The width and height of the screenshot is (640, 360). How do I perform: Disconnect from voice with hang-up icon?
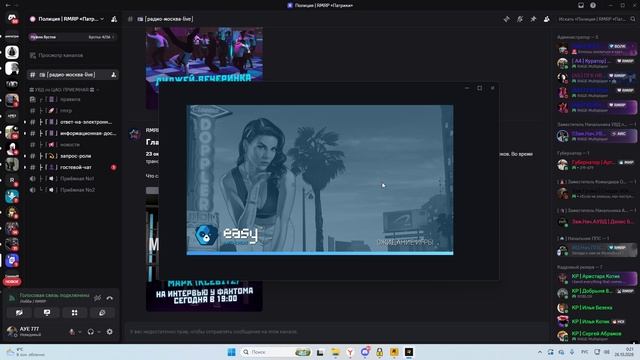pyautogui.click(x=110, y=298)
